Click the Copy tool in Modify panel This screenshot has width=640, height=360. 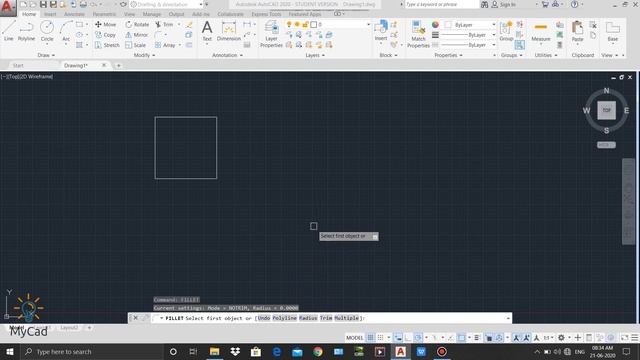coord(105,35)
